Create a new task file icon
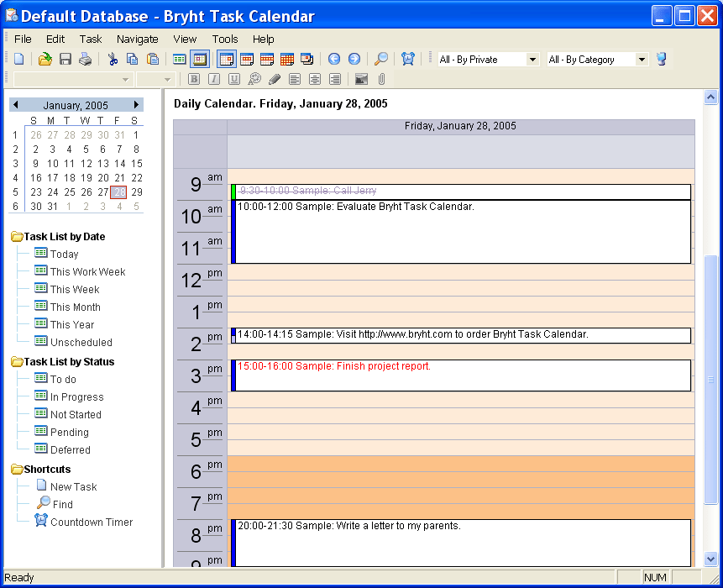The height and width of the screenshot is (588, 723). click(x=19, y=59)
